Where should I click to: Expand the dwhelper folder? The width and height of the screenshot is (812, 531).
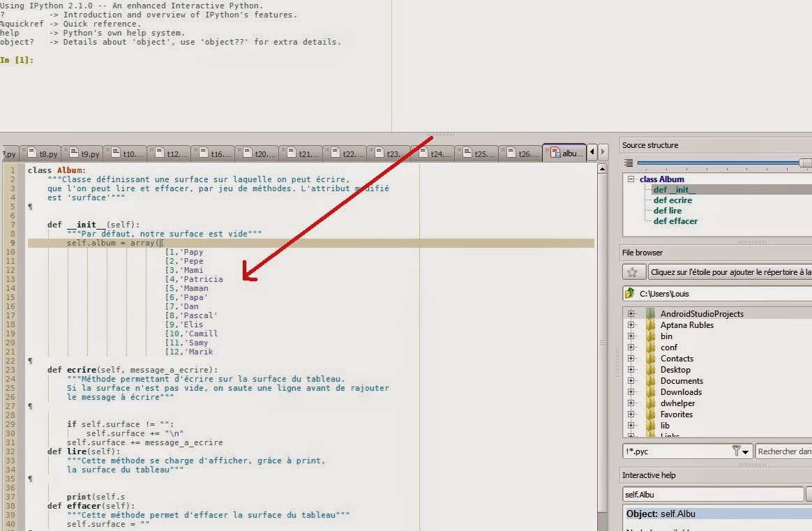click(x=631, y=403)
